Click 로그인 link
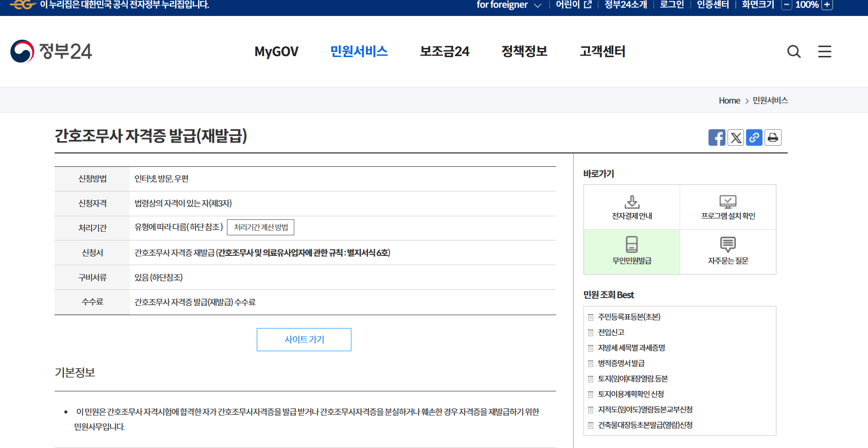The image size is (868, 448). click(672, 5)
